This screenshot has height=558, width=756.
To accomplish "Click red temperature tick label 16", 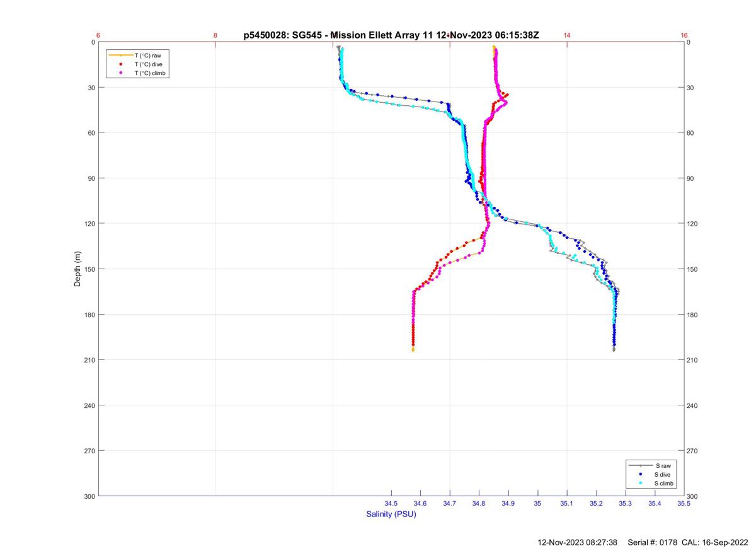I will [684, 35].
